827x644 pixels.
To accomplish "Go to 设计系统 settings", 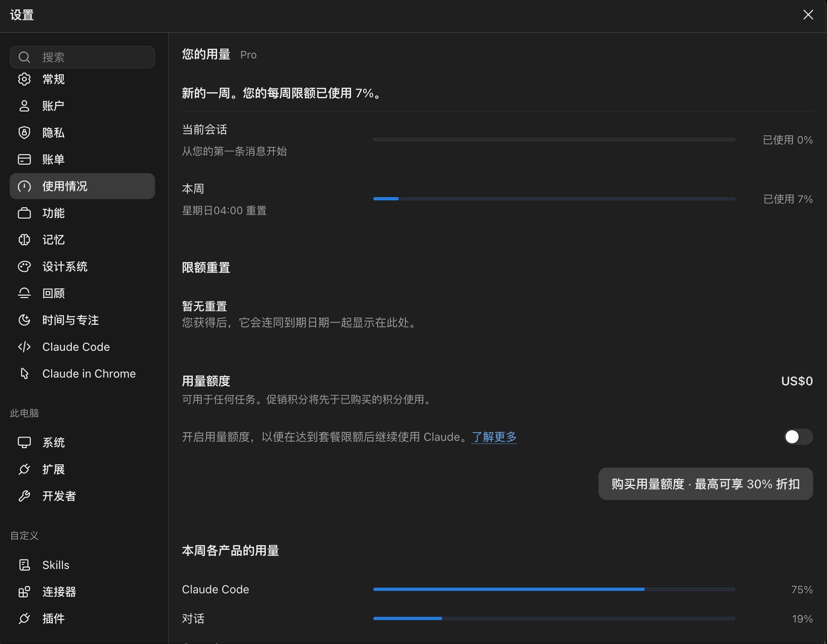I will click(82, 266).
